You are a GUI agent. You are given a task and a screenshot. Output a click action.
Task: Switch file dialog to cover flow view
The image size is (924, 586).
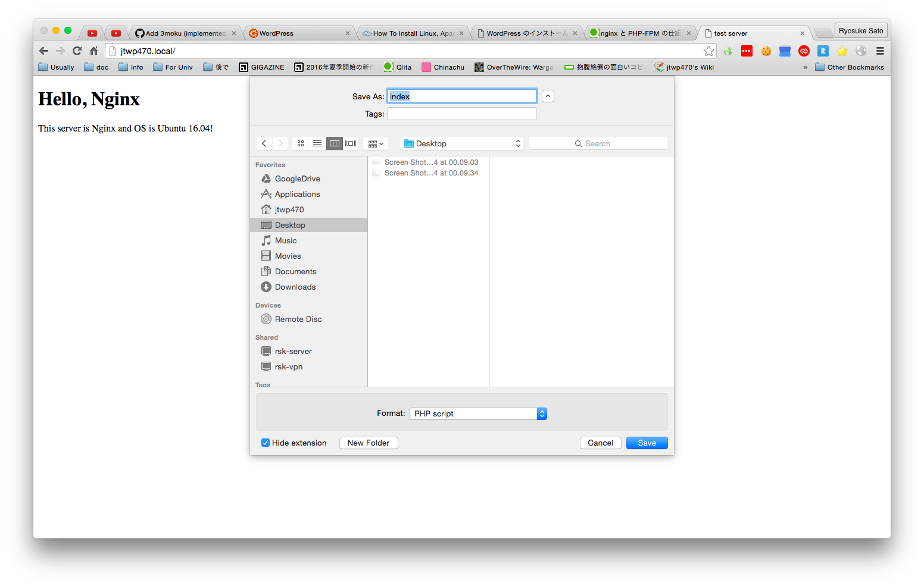click(351, 143)
